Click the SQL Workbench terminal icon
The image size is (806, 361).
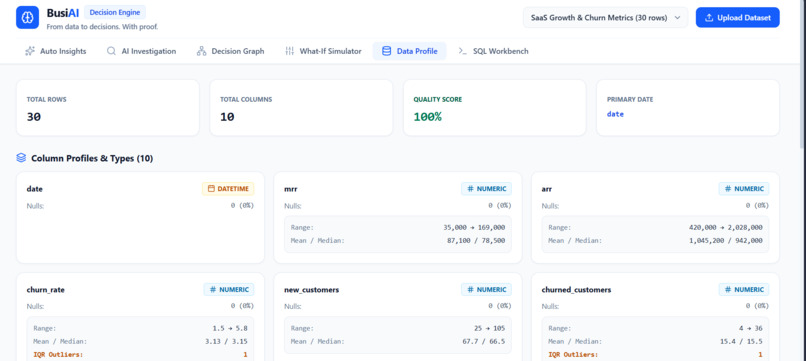click(463, 51)
